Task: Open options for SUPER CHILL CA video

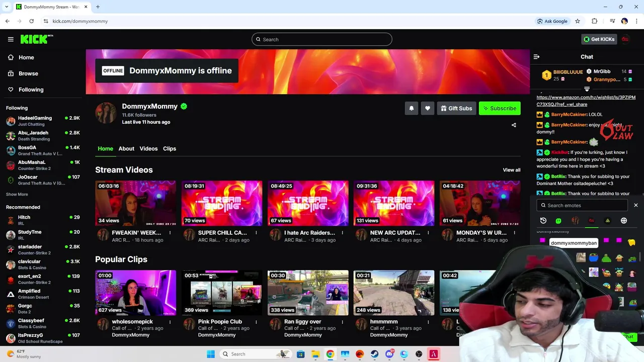Action: [256, 233]
